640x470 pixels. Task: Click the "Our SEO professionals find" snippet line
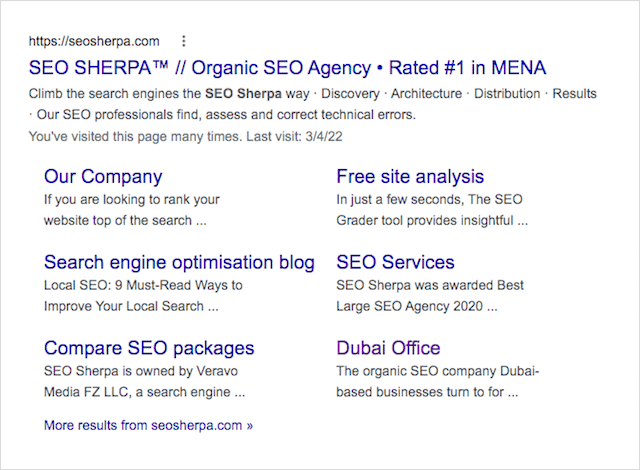(x=225, y=114)
